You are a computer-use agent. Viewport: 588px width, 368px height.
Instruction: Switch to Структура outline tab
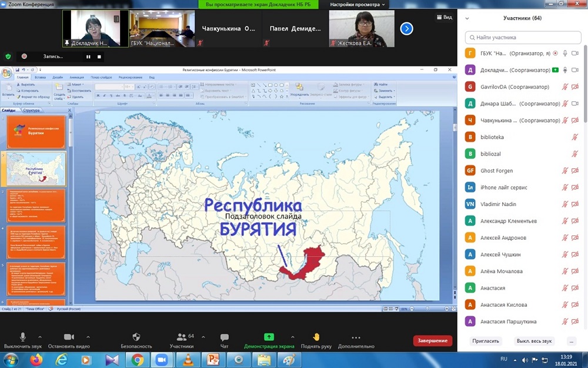(32, 111)
